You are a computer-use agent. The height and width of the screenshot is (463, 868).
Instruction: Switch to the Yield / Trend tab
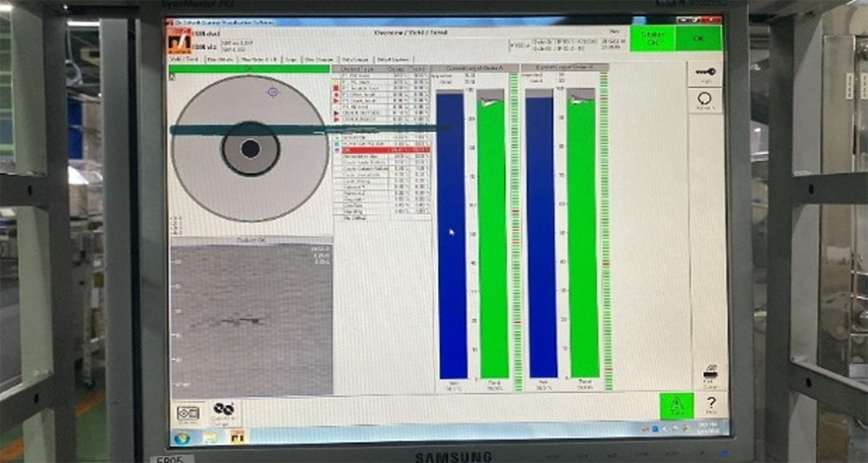[x=185, y=59]
